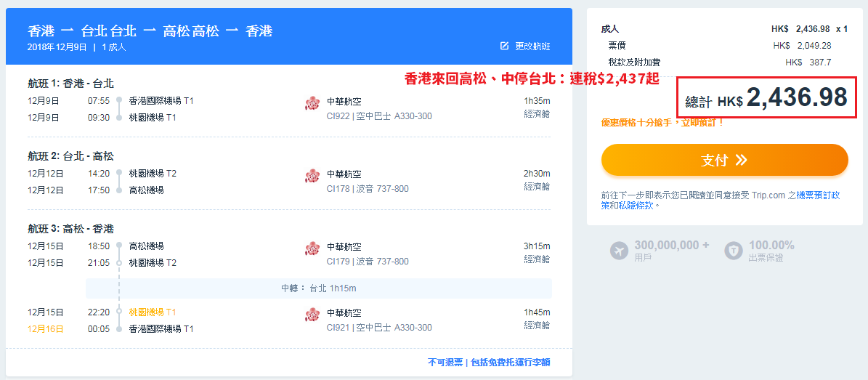Click flight number CI179 波音 737-800
The width and height of the screenshot is (868, 380).
(x=368, y=262)
